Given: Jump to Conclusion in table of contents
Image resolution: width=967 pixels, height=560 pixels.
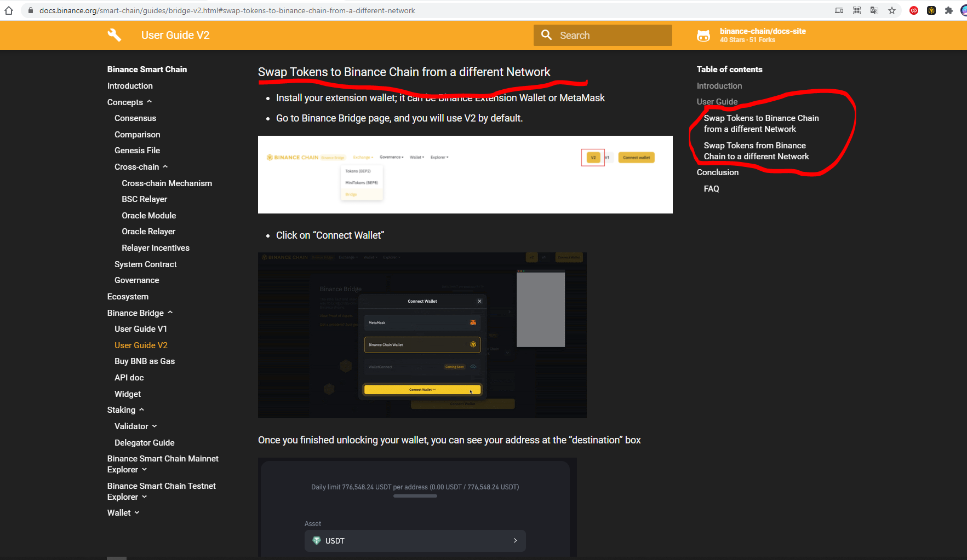Looking at the screenshot, I should tap(718, 172).
